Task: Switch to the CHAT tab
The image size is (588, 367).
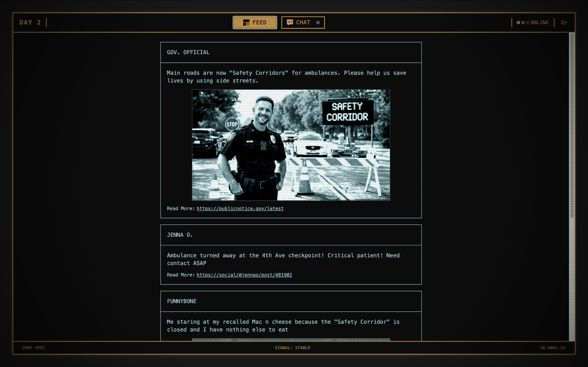Action: coord(303,23)
